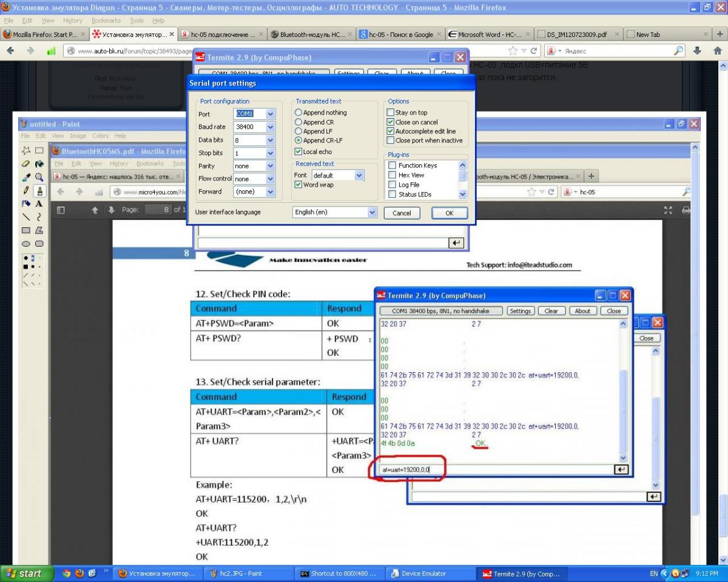728x582 pixels.
Task: Select Append CR radio option
Action: tap(314, 122)
